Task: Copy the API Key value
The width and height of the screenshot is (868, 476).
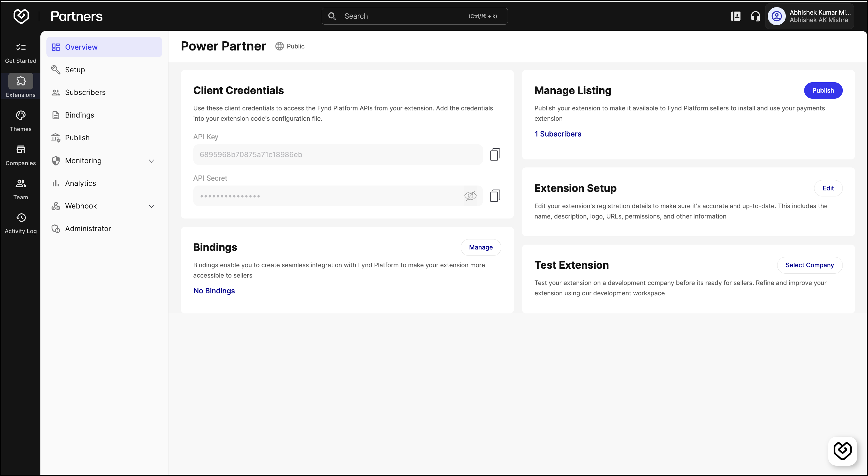Action: (x=495, y=155)
